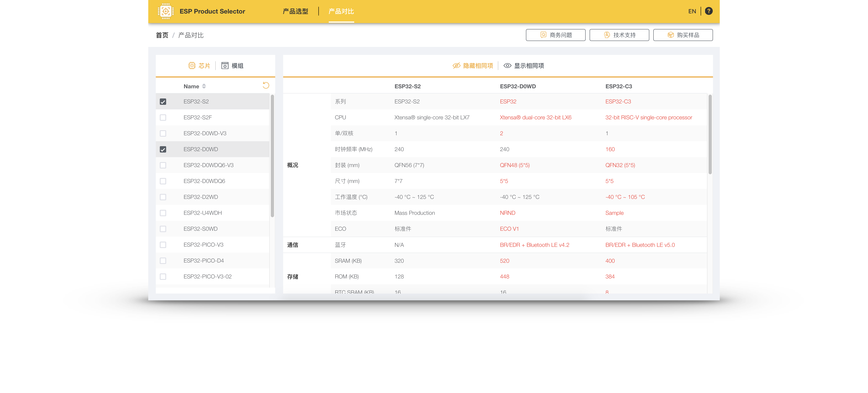Check the ESP32-S2F checkbox
This screenshot has height=393, width=868.
163,118
